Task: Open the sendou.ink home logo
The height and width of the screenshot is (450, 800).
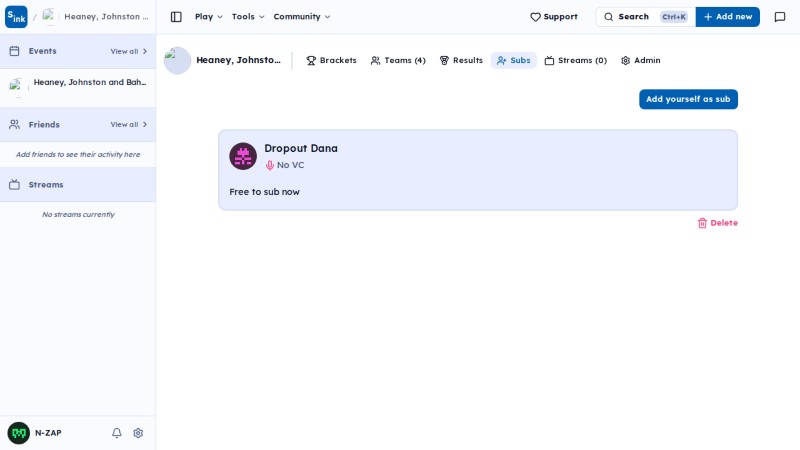Action: click(x=16, y=17)
